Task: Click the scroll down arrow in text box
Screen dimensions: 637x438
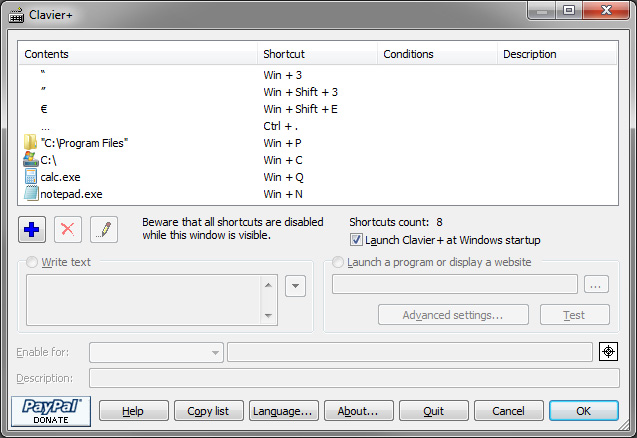Action: click(268, 315)
